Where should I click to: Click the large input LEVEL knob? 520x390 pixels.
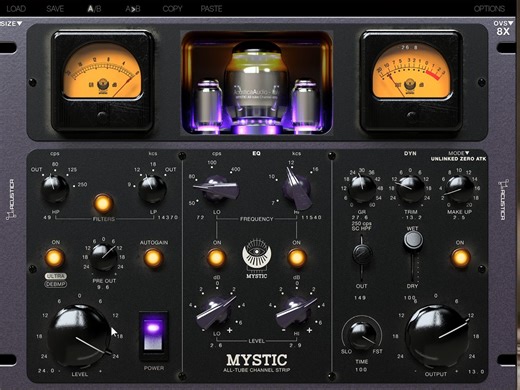tap(79, 336)
